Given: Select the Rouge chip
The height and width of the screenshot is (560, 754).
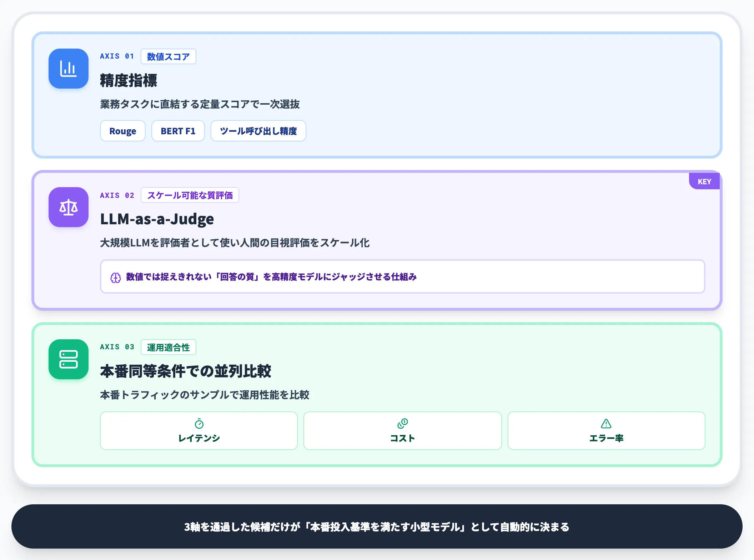Looking at the screenshot, I should pos(123,131).
